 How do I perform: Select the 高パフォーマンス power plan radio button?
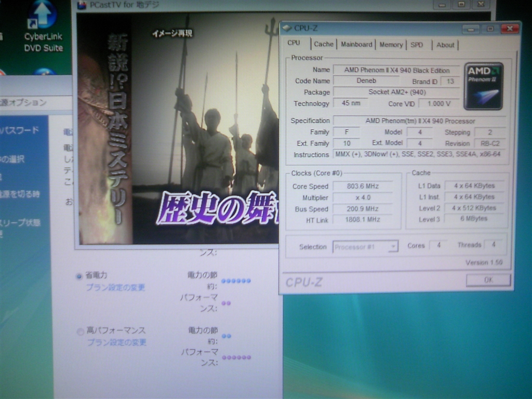coord(81,331)
